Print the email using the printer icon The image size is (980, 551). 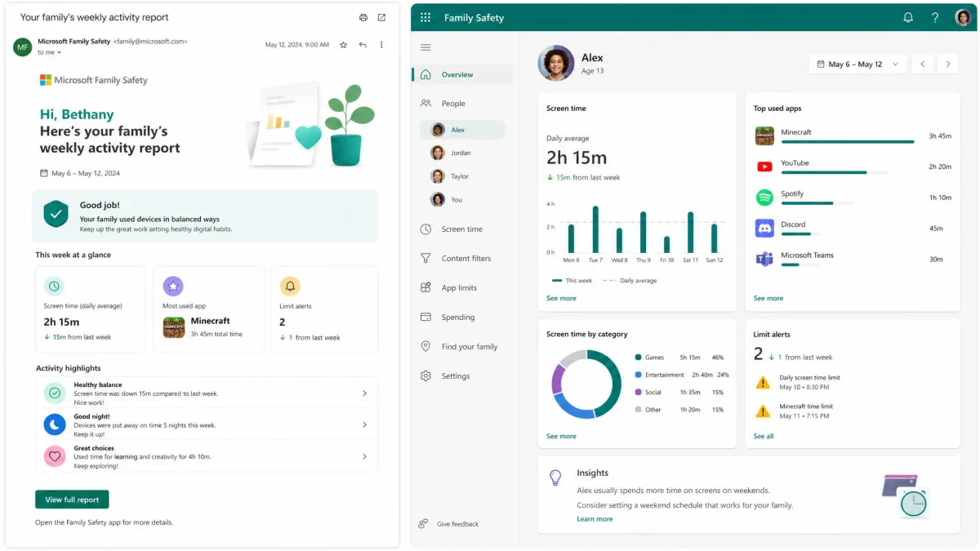pyautogui.click(x=363, y=17)
